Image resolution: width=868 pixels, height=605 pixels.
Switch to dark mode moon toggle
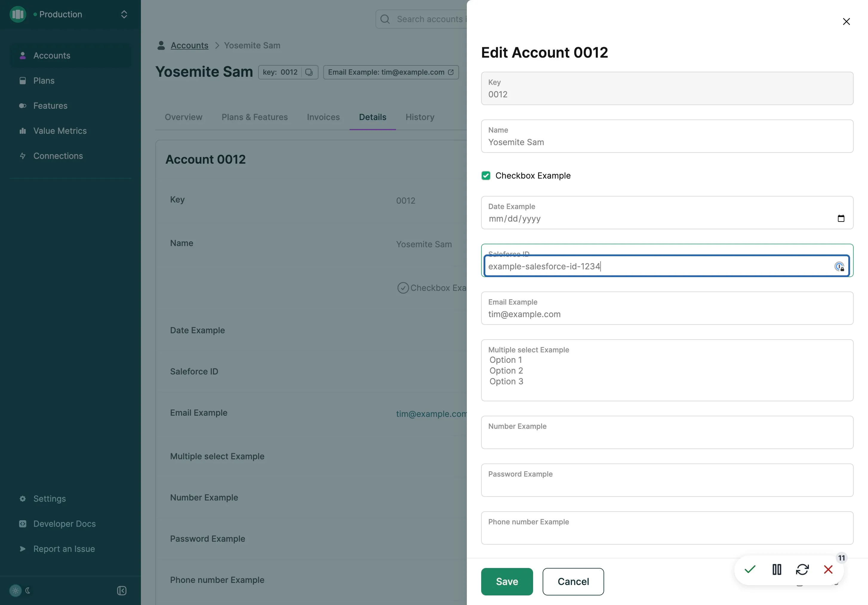(27, 591)
